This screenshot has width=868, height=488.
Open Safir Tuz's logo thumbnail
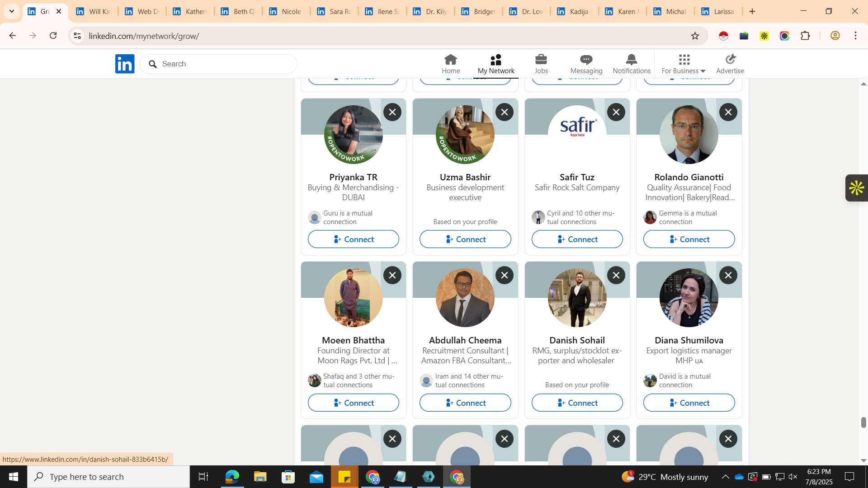click(x=577, y=135)
